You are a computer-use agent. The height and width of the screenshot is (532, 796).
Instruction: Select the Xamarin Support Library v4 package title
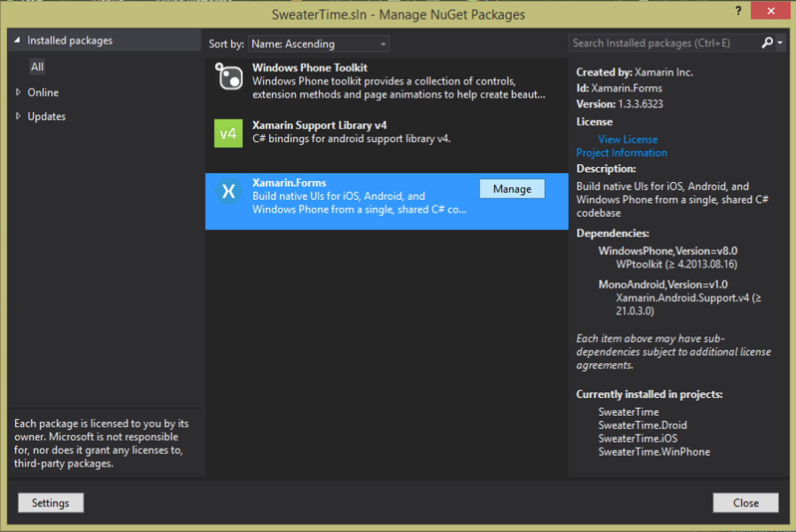point(319,125)
